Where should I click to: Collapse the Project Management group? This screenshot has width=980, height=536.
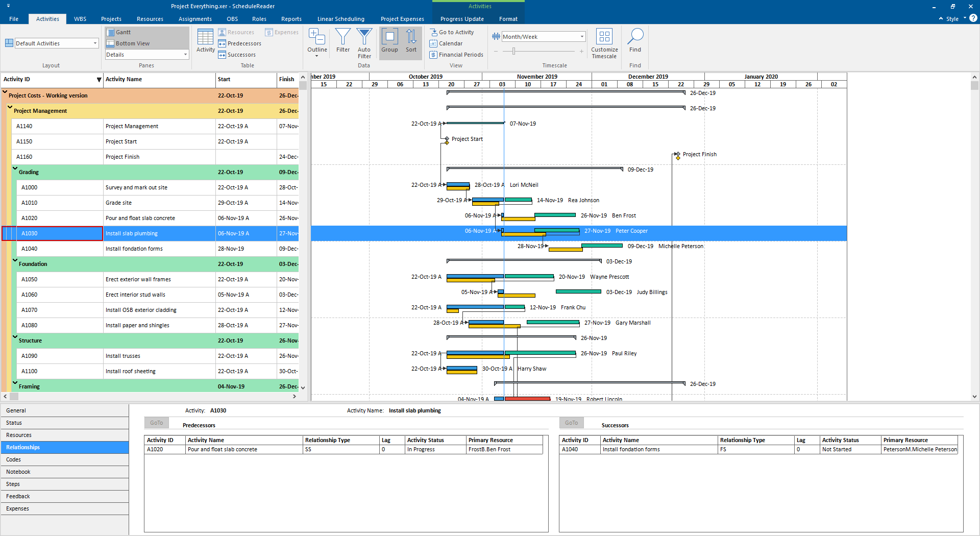pyautogui.click(x=10, y=108)
